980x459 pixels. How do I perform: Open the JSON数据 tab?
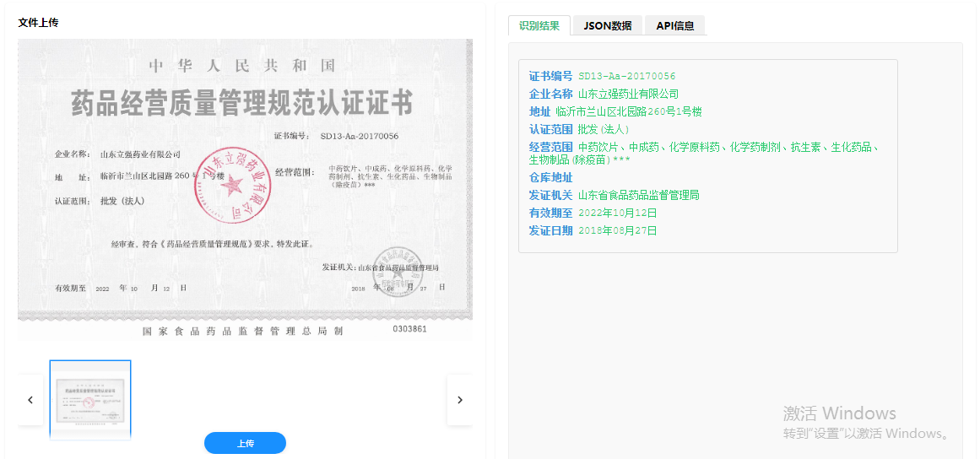pyautogui.click(x=608, y=25)
